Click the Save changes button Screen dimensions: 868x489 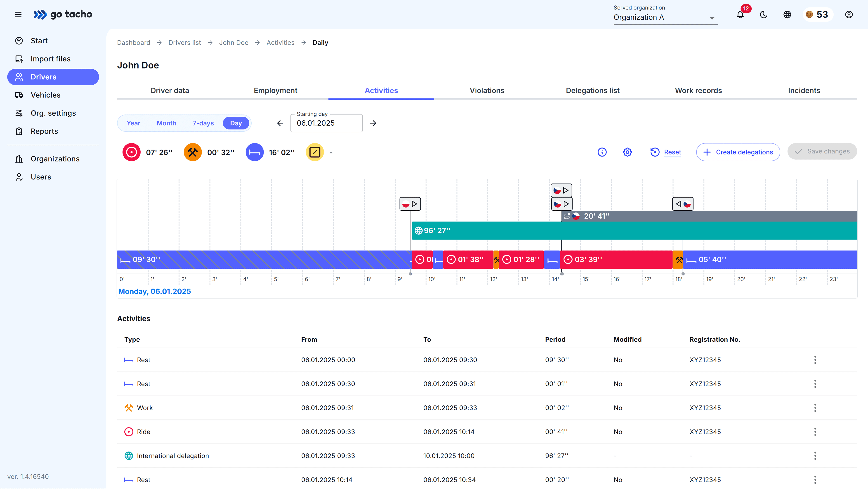[x=822, y=151]
